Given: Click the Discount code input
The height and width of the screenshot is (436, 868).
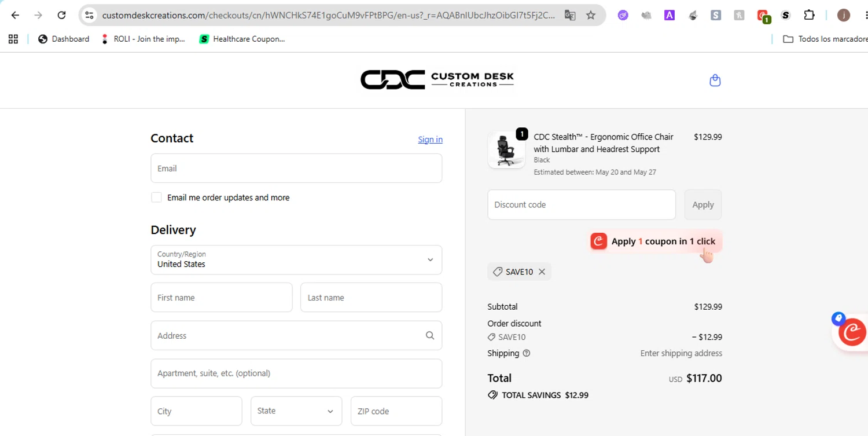Looking at the screenshot, I should (x=582, y=204).
